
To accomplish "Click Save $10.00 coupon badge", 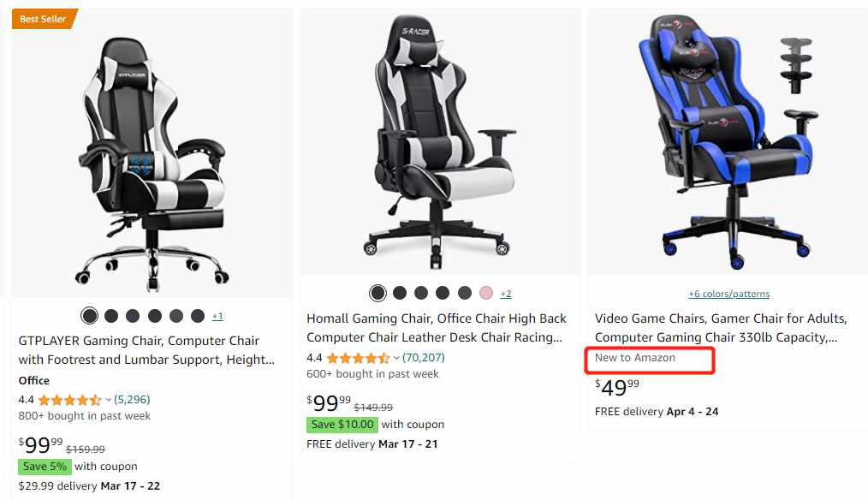I will pos(342,425).
